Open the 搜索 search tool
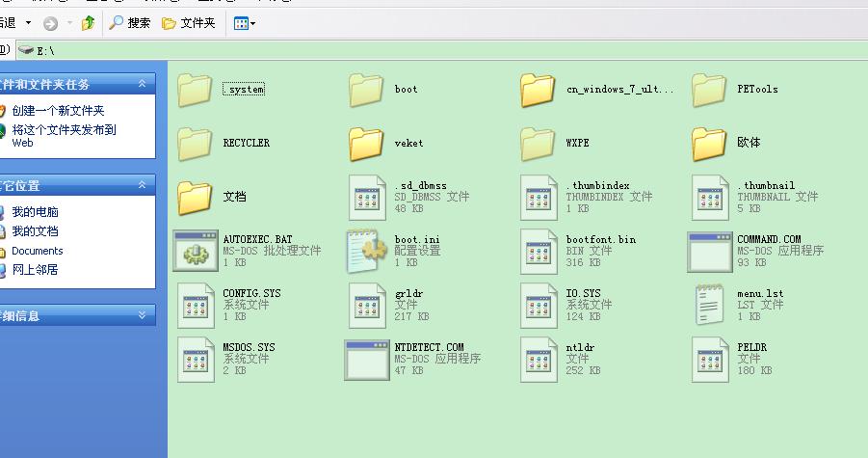The image size is (868, 458). point(129,23)
